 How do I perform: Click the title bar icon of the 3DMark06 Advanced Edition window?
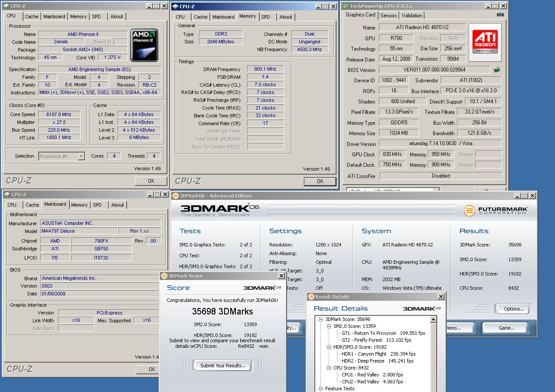(x=176, y=196)
